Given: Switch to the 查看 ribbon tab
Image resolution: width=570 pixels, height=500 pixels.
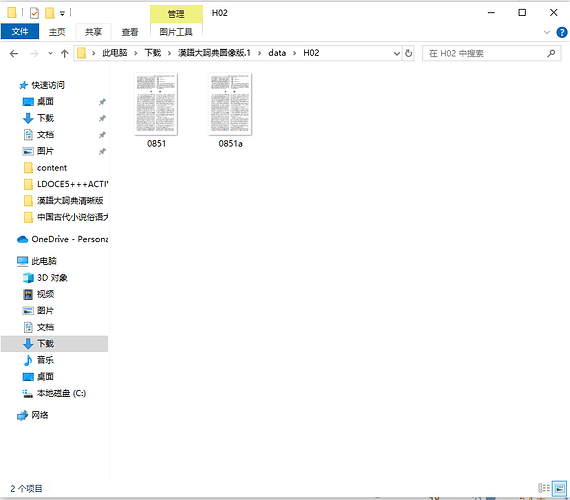Looking at the screenshot, I should pos(130,32).
